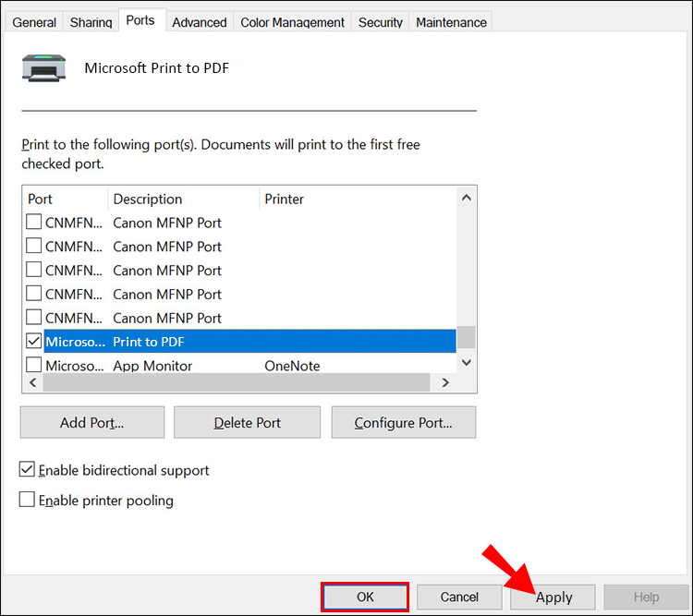Click the Apply button
Image resolution: width=693 pixels, height=616 pixels.
pos(553,597)
